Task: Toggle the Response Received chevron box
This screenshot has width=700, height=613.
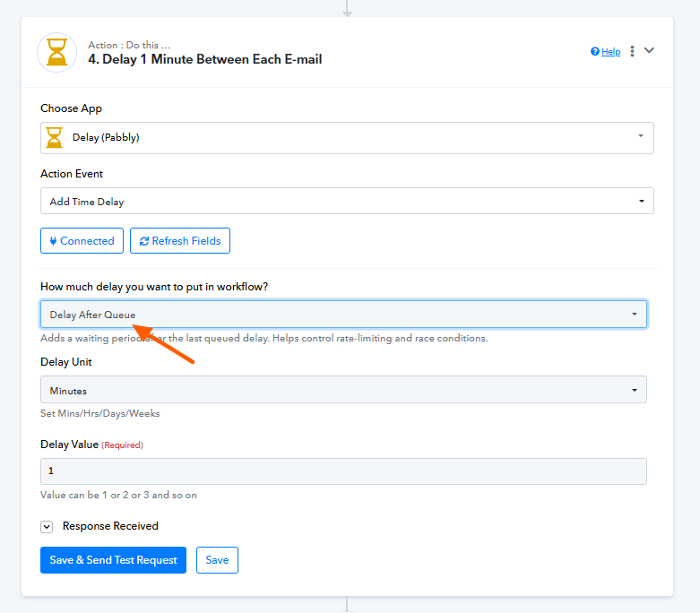Action: click(47, 527)
